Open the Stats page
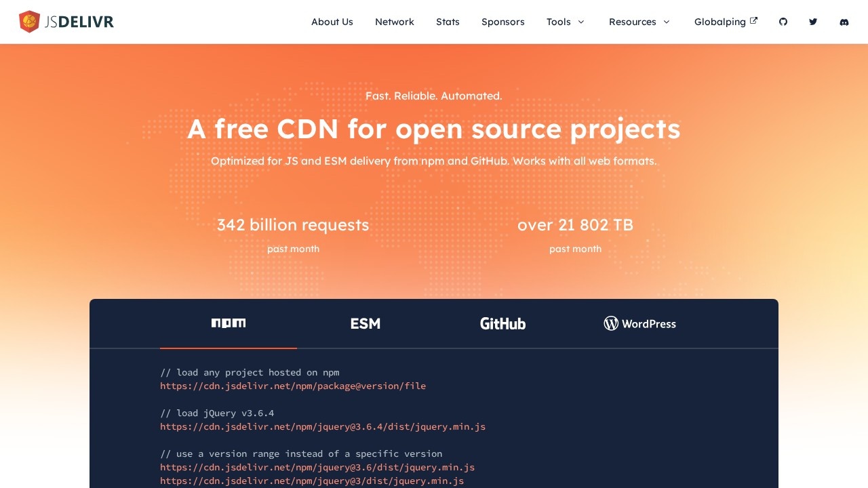Viewport: 868px width, 488px height. (448, 22)
